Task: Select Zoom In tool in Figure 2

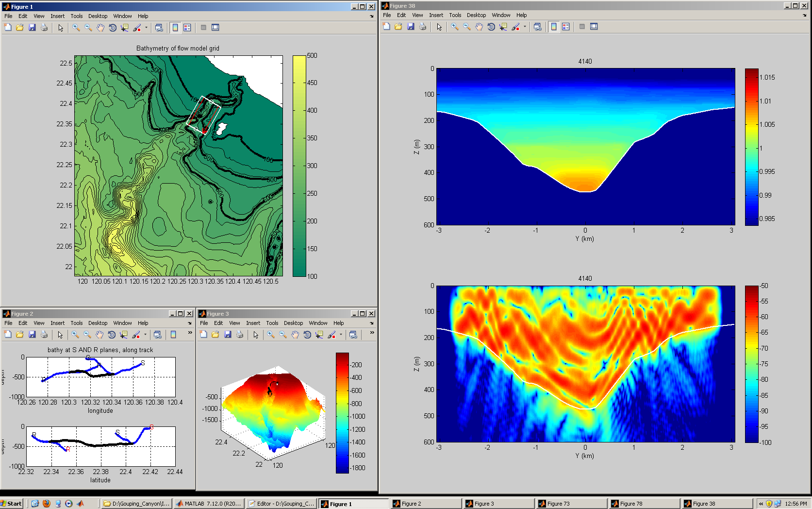Action: [x=75, y=335]
